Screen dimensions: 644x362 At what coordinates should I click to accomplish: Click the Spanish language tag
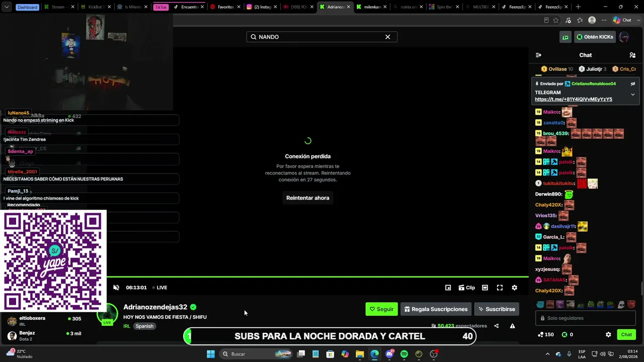(144, 326)
